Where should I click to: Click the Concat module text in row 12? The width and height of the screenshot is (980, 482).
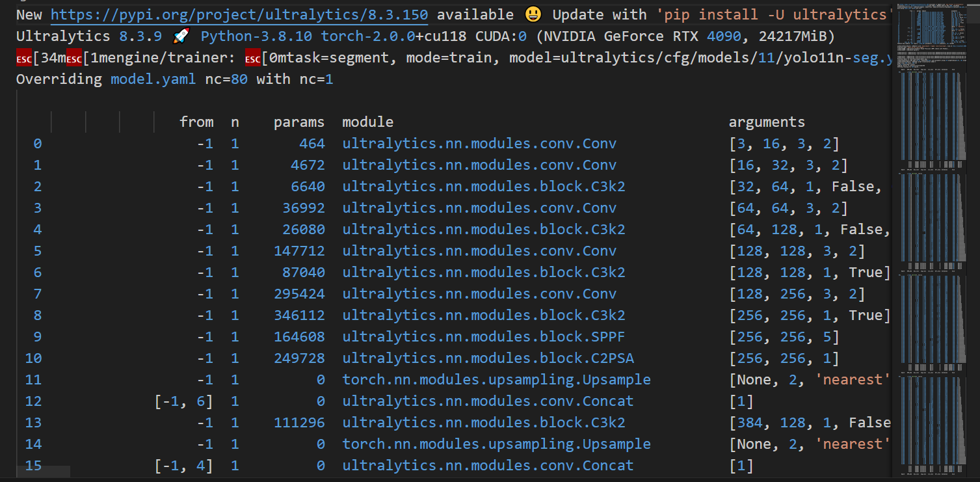pyautogui.click(x=488, y=401)
